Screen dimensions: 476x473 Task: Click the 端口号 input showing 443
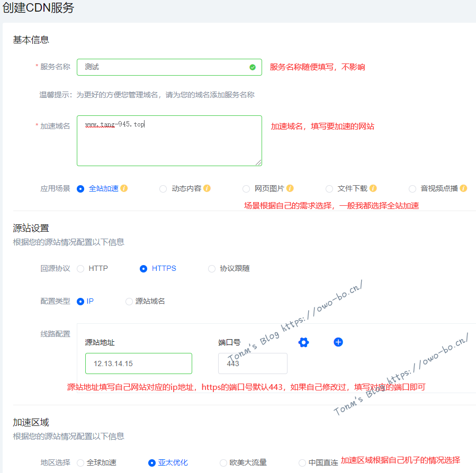tap(253, 363)
